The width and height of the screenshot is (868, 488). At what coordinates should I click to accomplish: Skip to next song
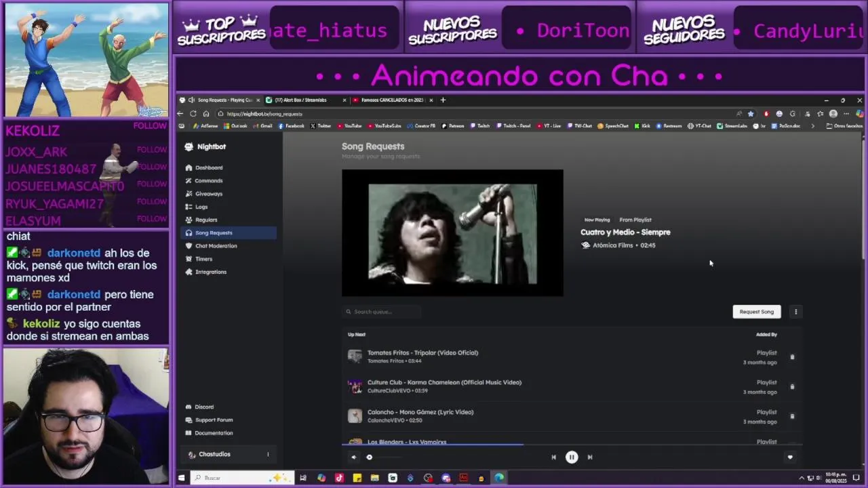point(589,457)
